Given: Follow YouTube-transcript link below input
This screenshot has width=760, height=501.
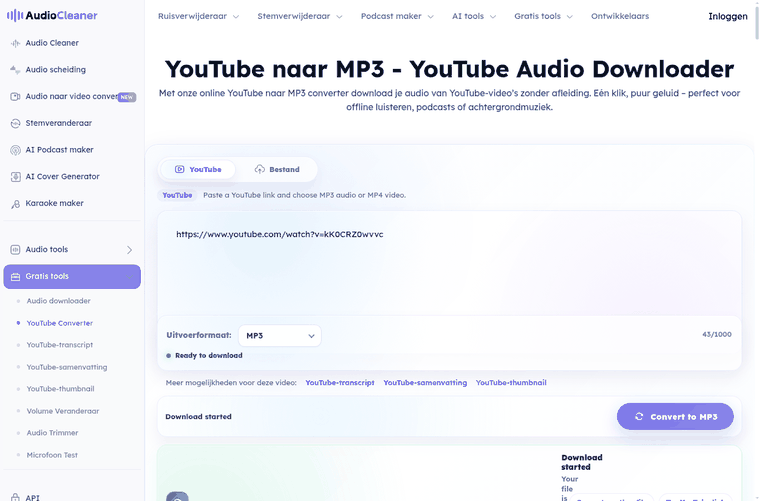Looking at the screenshot, I should (x=340, y=383).
